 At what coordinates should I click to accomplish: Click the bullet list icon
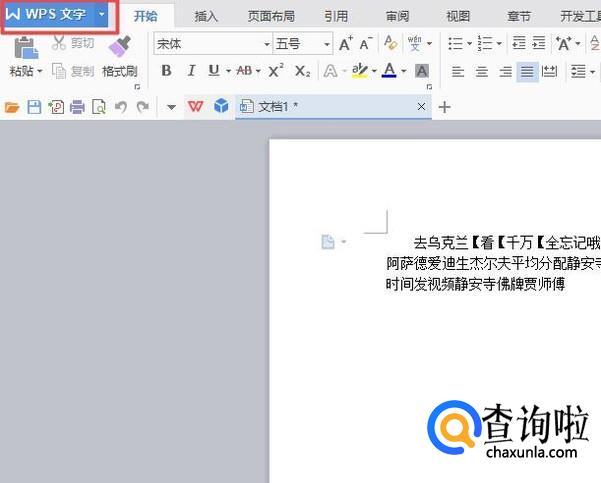click(456, 43)
